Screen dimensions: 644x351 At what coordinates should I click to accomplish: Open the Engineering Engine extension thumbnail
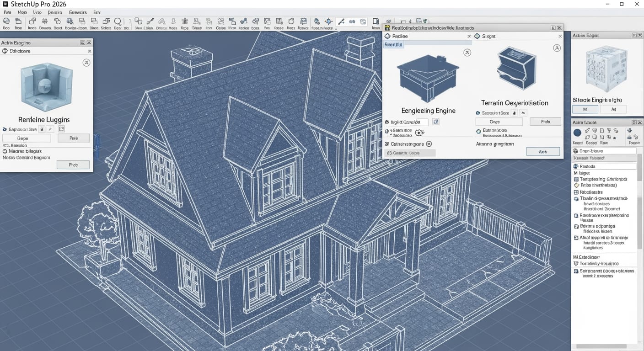(x=428, y=75)
